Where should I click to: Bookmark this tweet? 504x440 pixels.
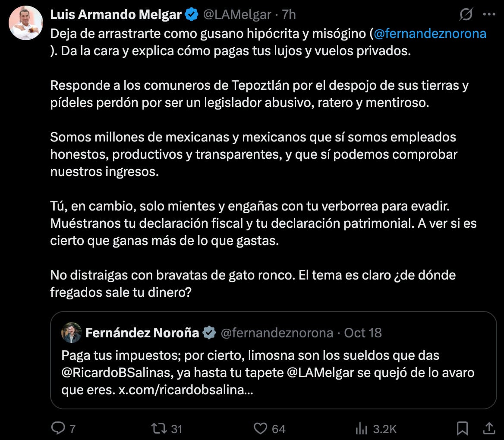[x=463, y=428]
